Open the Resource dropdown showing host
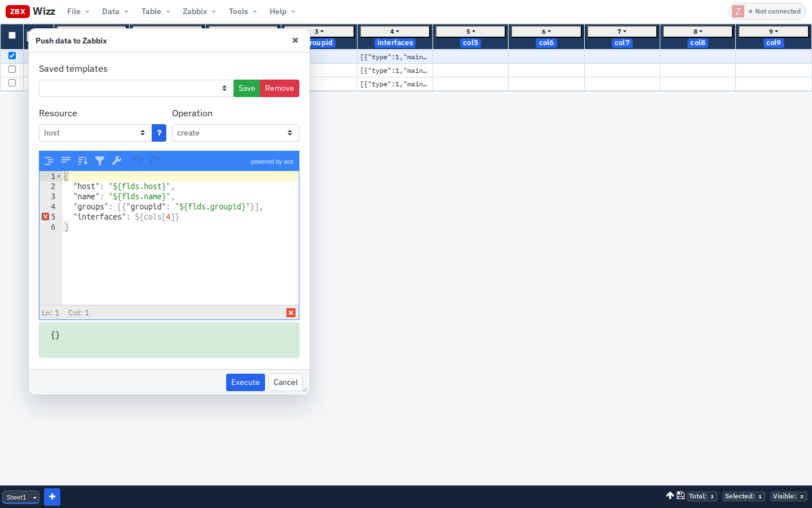 (95, 133)
